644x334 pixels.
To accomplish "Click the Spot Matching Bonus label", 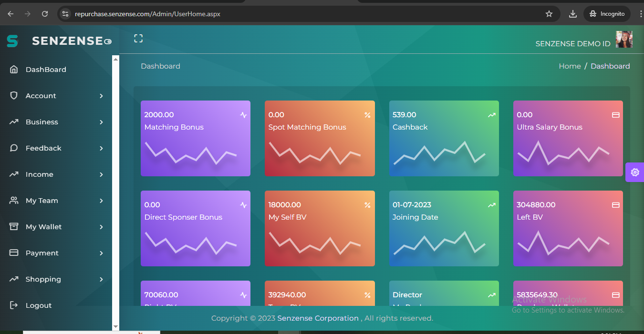I will coord(307,127).
